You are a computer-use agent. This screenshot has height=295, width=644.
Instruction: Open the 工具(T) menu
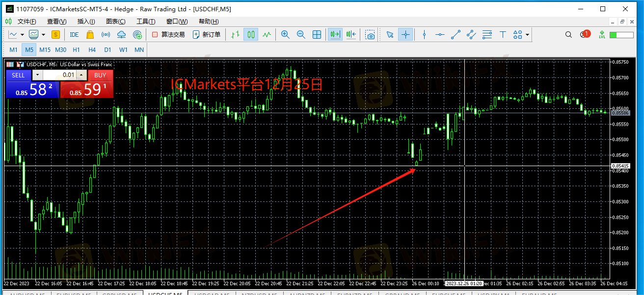point(146,21)
